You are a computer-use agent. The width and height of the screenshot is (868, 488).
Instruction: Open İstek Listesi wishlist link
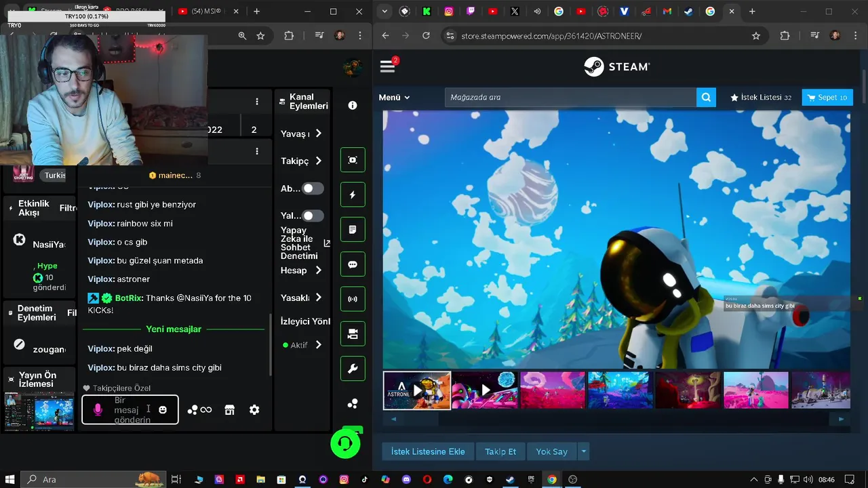(x=761, y=98)
